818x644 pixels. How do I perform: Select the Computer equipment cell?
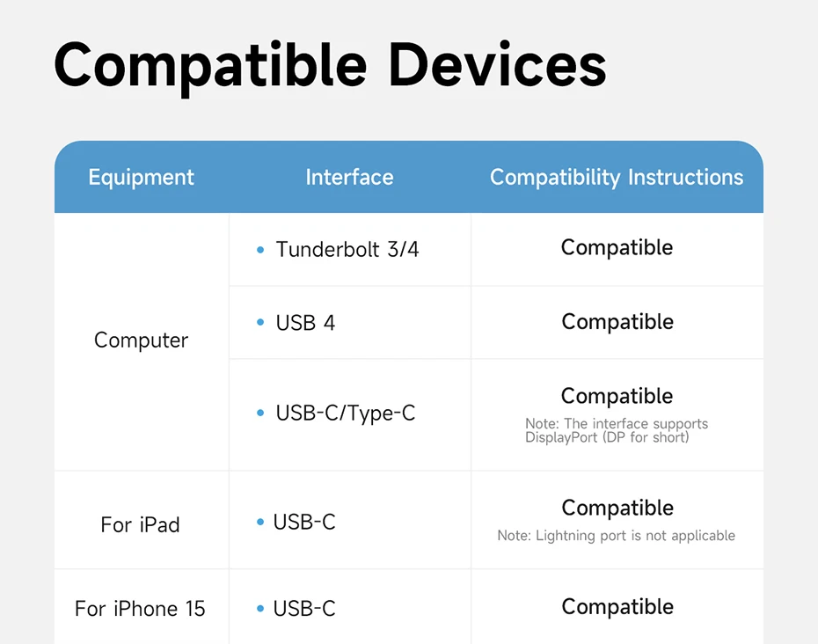pos(141,340)
